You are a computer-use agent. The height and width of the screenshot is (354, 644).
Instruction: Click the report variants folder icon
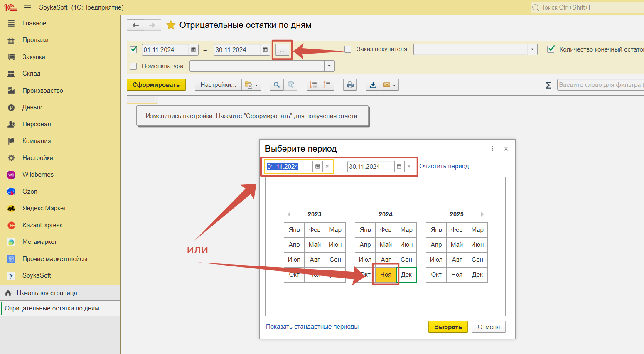pyautogui.click(x=248, y=85)
